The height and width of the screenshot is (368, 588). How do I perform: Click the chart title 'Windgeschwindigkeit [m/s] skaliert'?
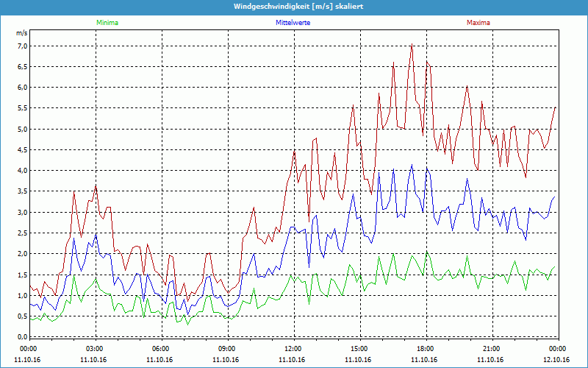[298, 7]
